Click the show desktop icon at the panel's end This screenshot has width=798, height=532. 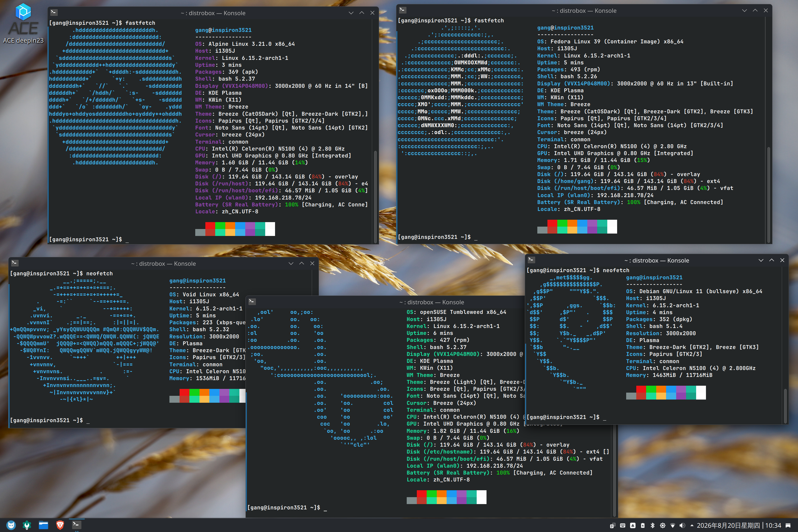point(788,526)
